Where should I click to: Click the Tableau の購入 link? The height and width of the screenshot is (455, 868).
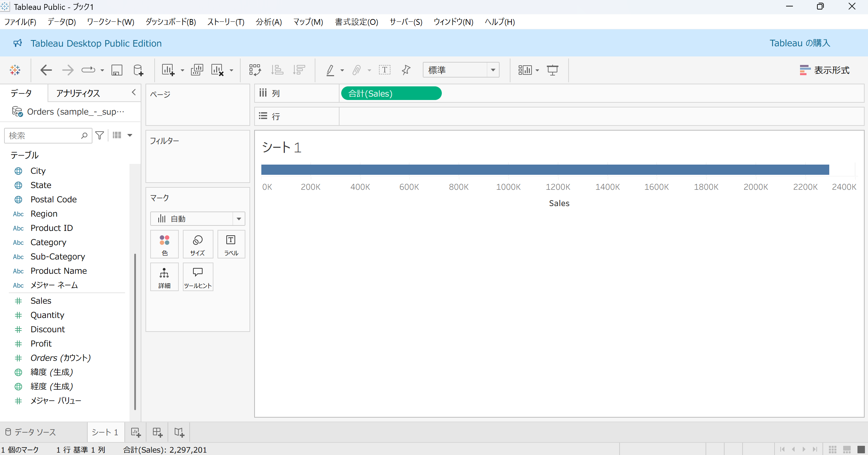(x=800, y=43)
